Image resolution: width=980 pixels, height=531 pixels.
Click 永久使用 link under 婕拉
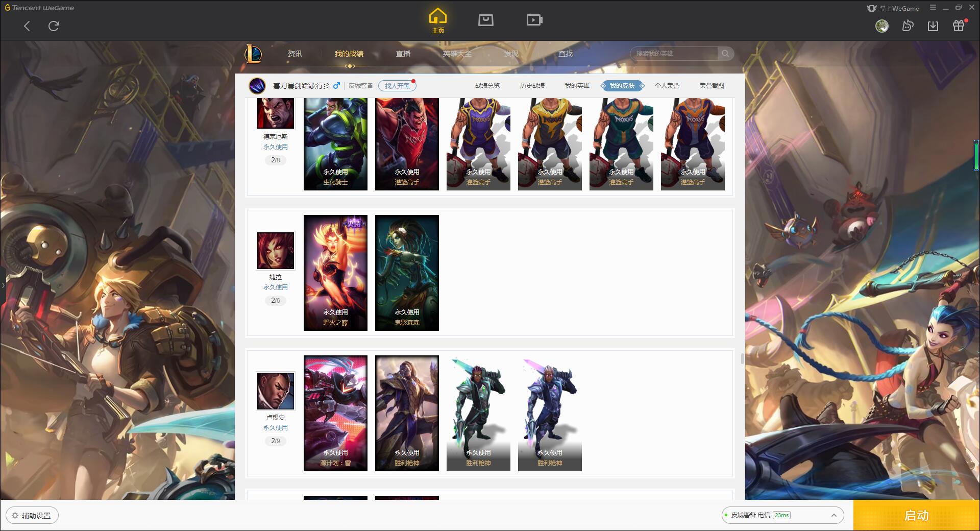[x=276, y=287]
